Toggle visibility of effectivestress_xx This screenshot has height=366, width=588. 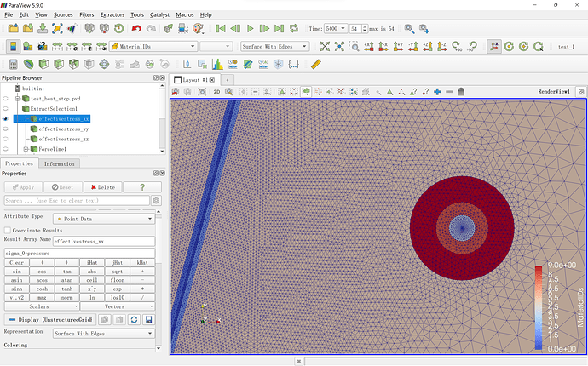[5, 118]
